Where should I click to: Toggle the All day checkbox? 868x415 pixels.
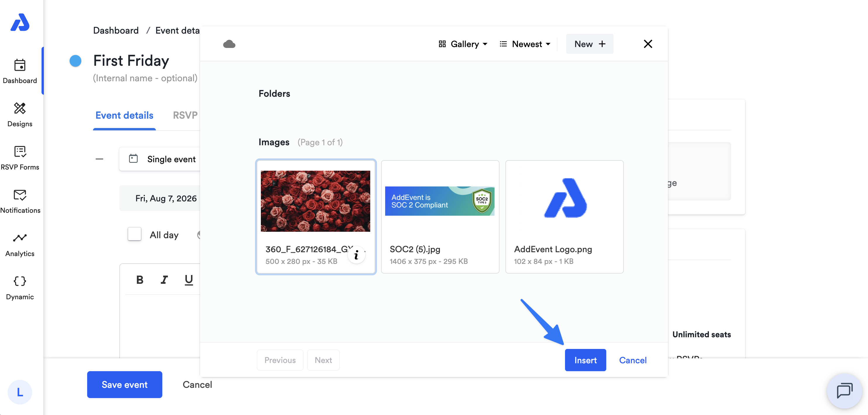[135, 234]
